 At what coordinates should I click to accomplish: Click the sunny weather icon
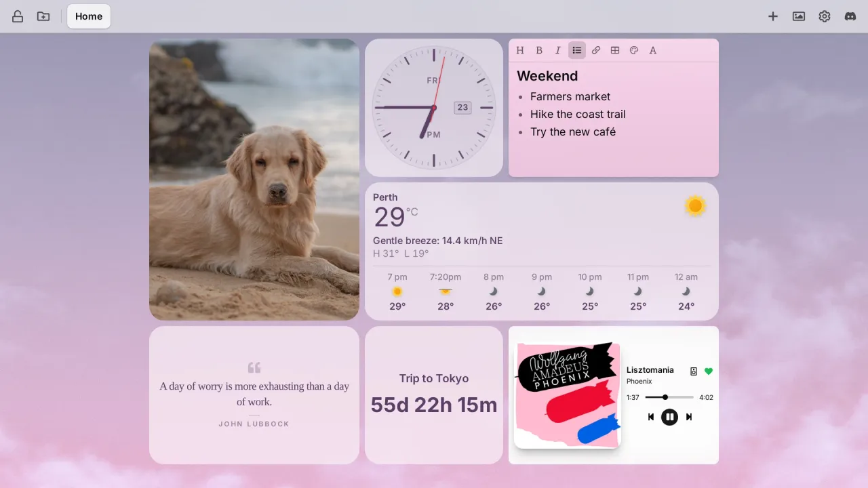(695, 205)
